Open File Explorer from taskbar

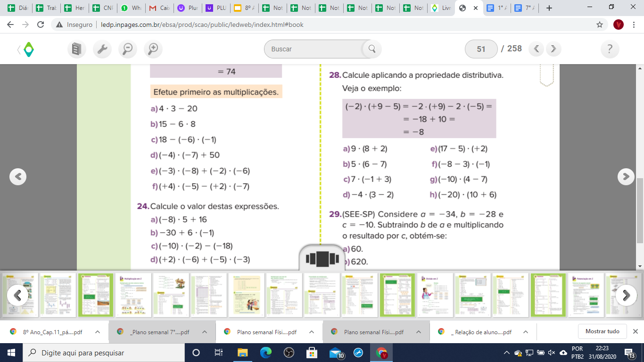click(242, 353)
